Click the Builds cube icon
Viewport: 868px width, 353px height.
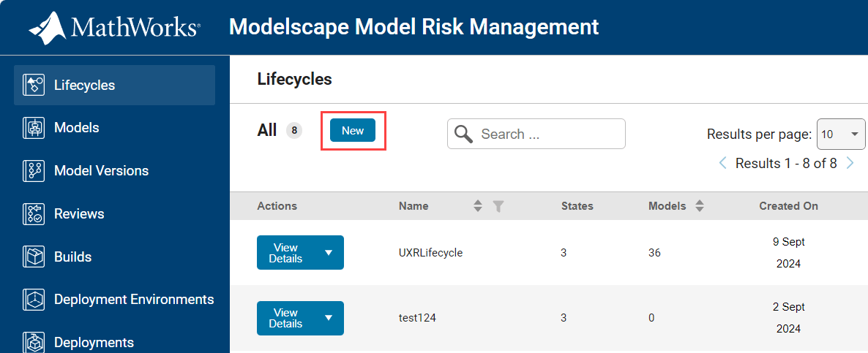click(34, 257)
